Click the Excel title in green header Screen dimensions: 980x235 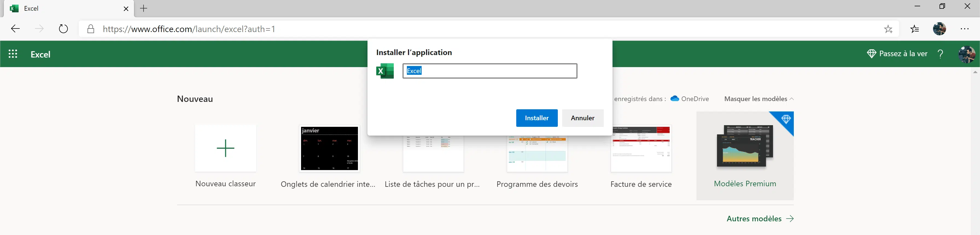(40, 54)
